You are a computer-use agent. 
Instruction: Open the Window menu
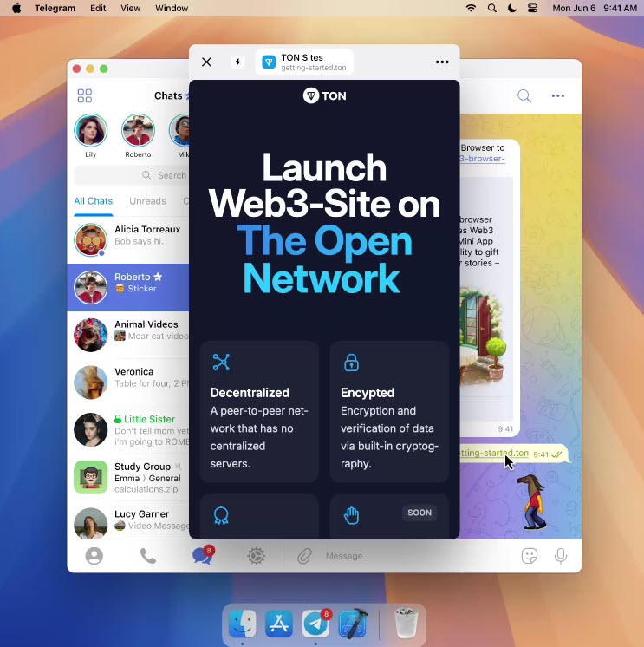coord(172,8)
